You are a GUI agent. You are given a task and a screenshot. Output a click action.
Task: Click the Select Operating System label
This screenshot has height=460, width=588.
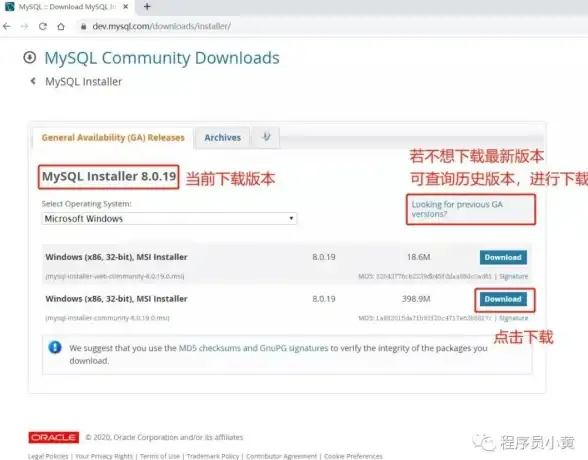[87, 204]
